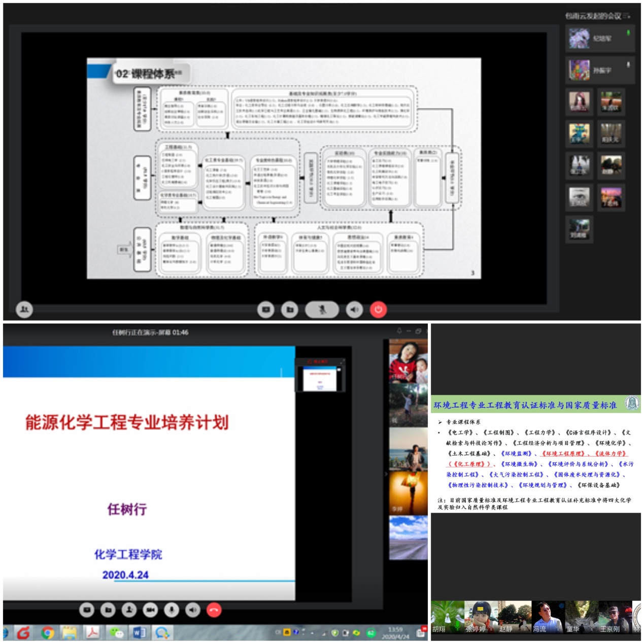Click the screen share icon in bottom toolbar

(87, 610)
